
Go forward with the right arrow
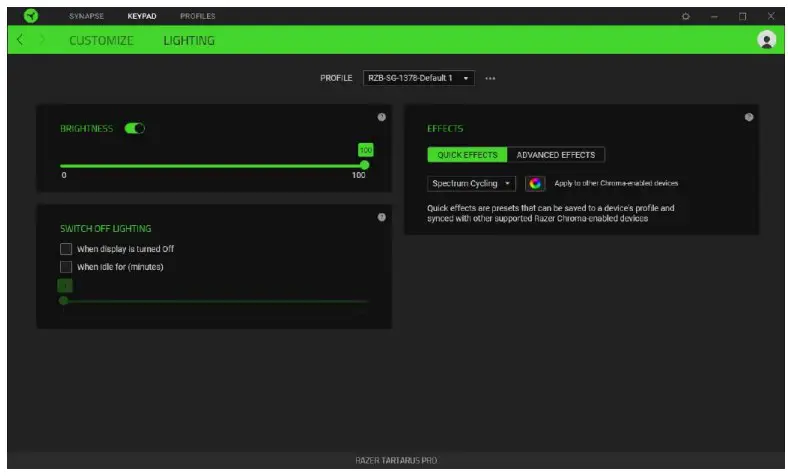pyautogui.click(x=42, y=39)
